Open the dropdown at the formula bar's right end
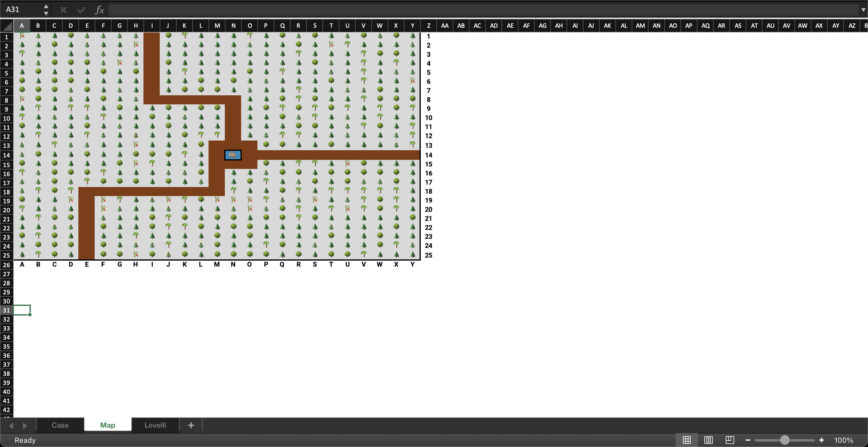868x447 pixels. (x=863, y=10)
